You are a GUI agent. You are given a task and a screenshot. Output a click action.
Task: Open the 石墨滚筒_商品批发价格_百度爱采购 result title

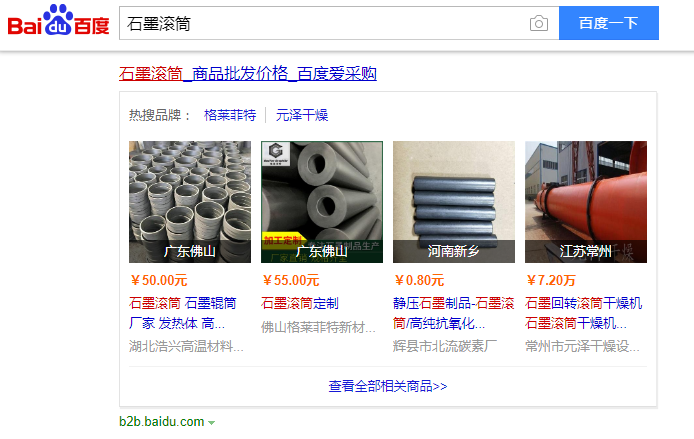coord(248,73)
